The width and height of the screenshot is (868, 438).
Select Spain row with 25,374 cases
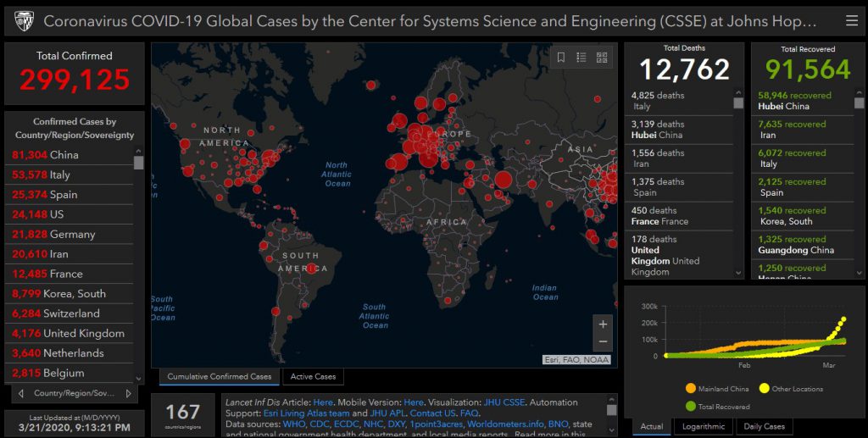70,195
